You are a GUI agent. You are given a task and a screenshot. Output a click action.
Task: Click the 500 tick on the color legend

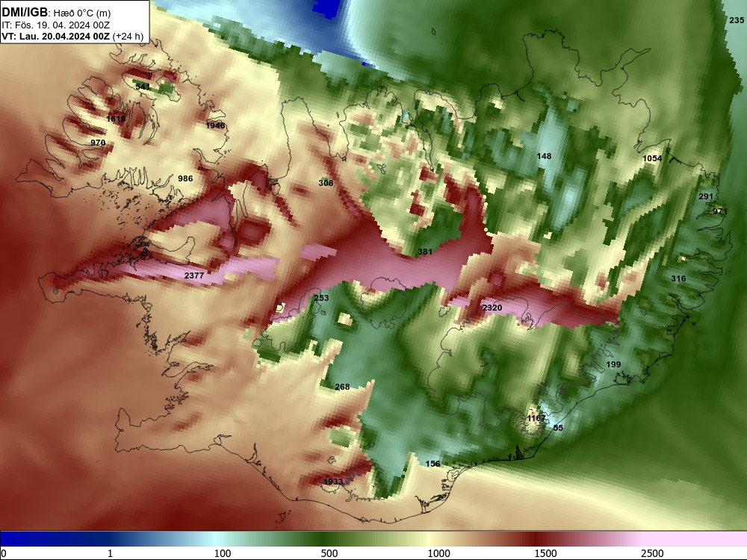pos(329,553)
